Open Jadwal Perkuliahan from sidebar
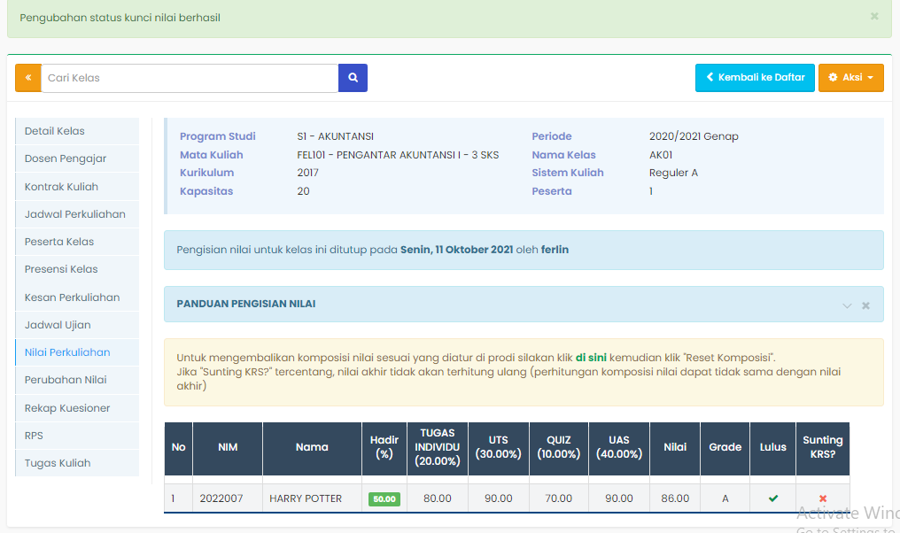Screen dimensions: 900x533 tap(75, 214)
